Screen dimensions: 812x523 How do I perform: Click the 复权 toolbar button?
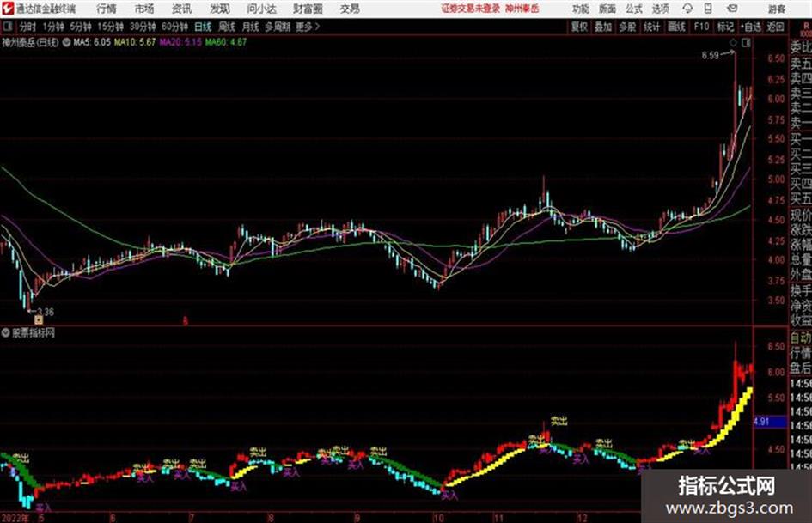[579, 27]
